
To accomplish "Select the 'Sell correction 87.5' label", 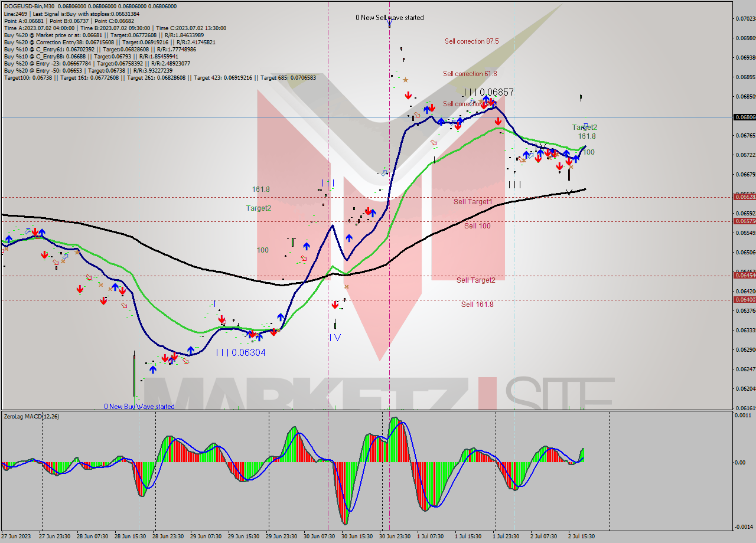I will click(471, 41).
